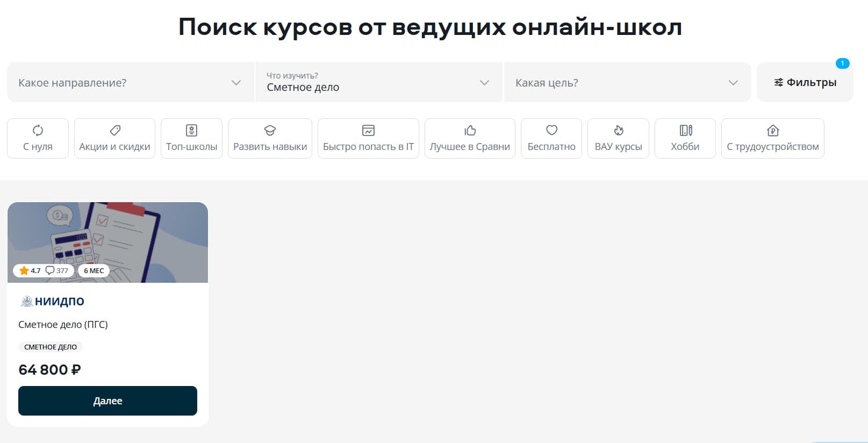The width and height of the screenshot is (868, 443).
Task: Select the 'Лучшее в Сравни' filter label
Action: pyautogui.click(x=470, y=147)
